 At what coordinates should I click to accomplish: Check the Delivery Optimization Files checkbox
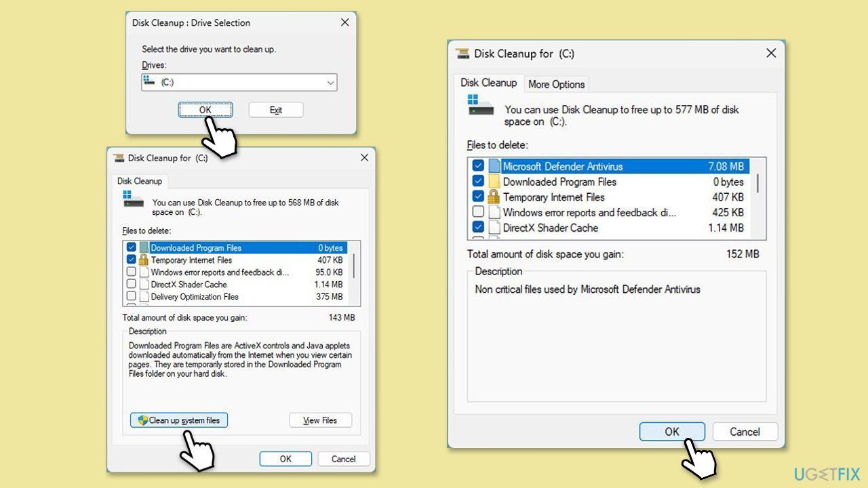pyautogui.click(x=132, y=297)
